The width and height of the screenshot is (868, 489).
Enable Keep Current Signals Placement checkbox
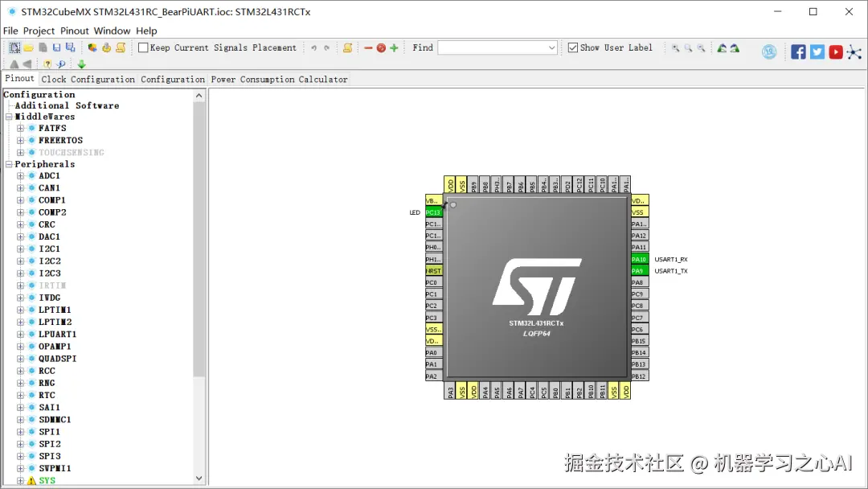[143, 47]
